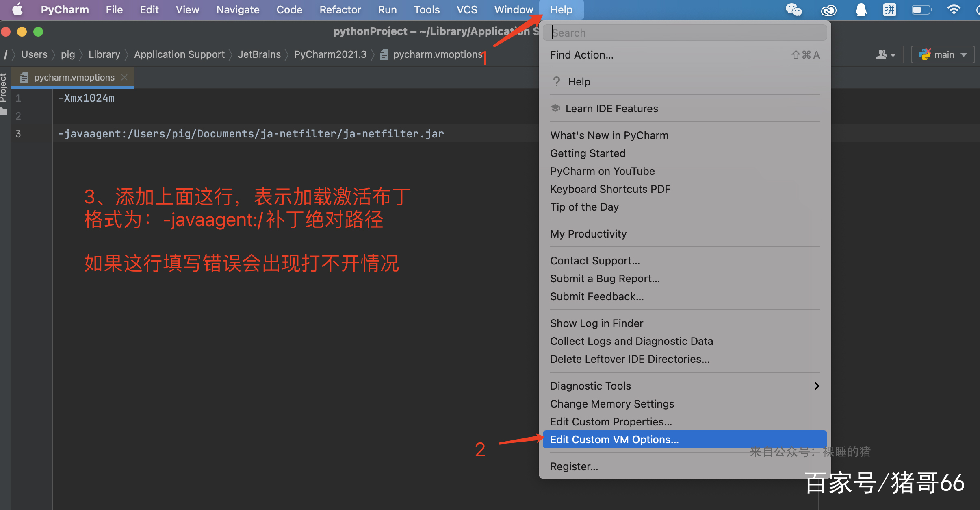Show Tip of the Day
The width and height of the screenshot is (980, 510).
(685, 207)
